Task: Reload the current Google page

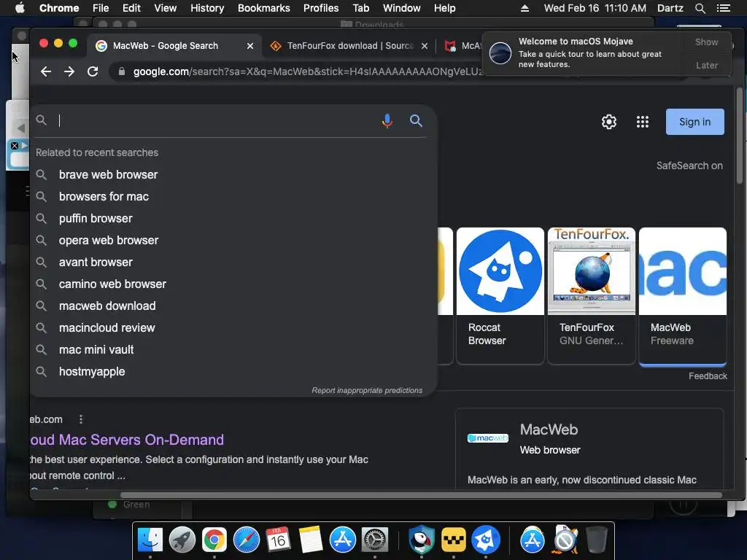Action: (x=93, y=71)
